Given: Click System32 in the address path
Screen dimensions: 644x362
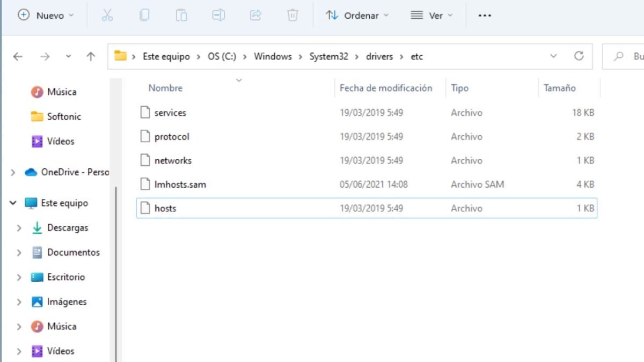Looking at the screenshot, I should coord(328,56).
